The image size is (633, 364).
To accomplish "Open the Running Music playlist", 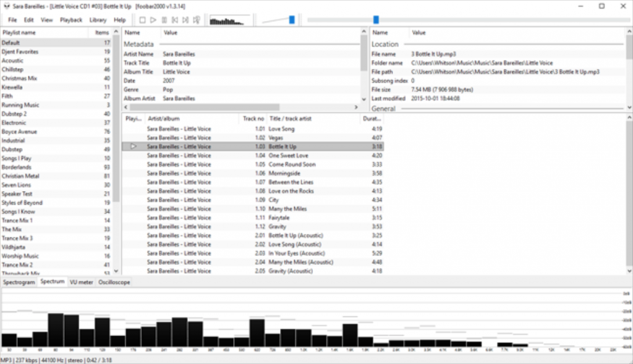I will tap(56, 105).
